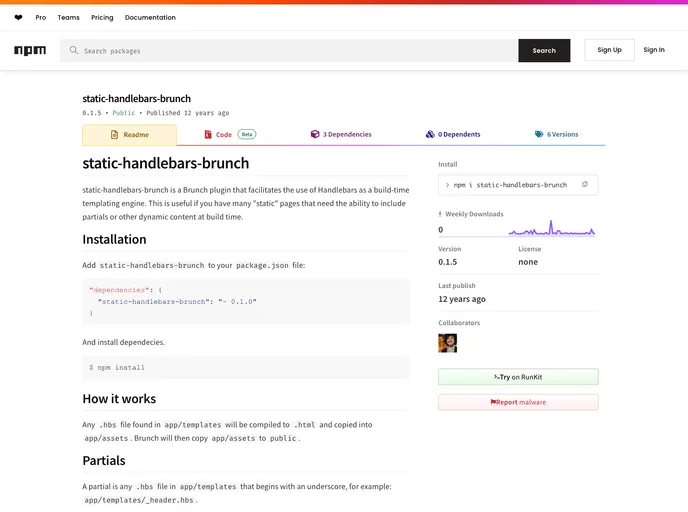Click the license value 'none'
Viewport: 688px width, 512px height.
[528, 262]
